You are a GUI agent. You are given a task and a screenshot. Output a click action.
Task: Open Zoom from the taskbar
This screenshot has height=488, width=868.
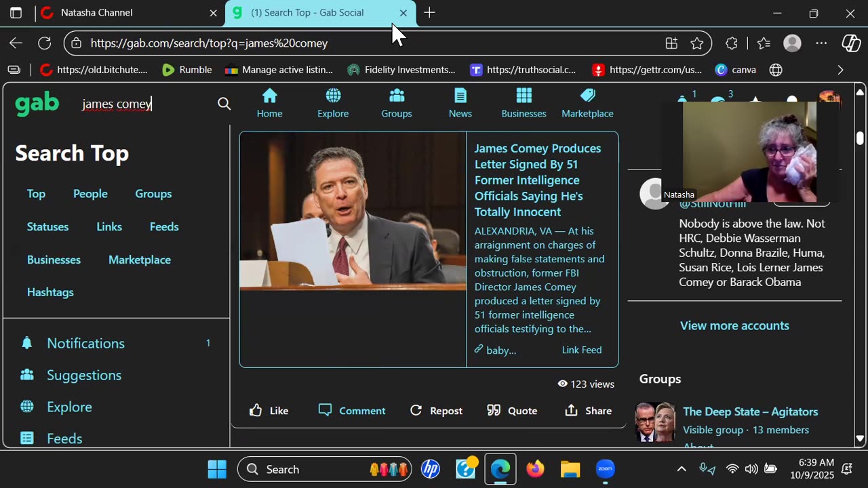[x=605, y=469]
